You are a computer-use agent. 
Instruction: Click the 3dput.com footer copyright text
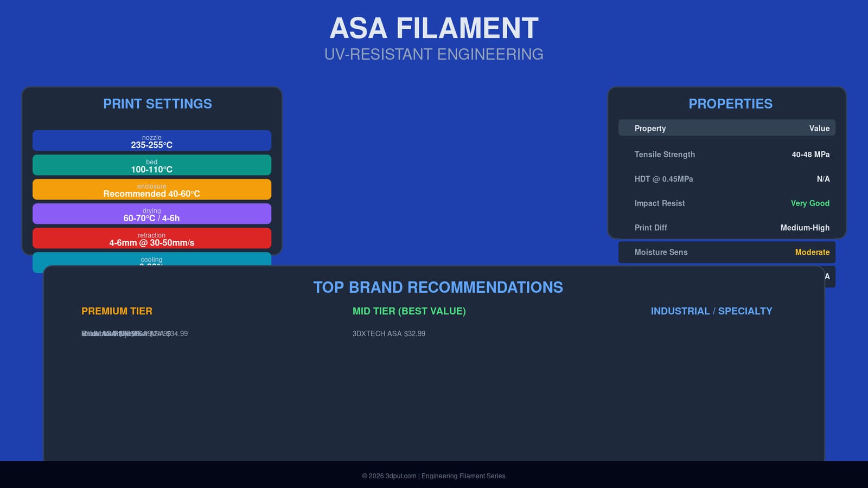433,476
